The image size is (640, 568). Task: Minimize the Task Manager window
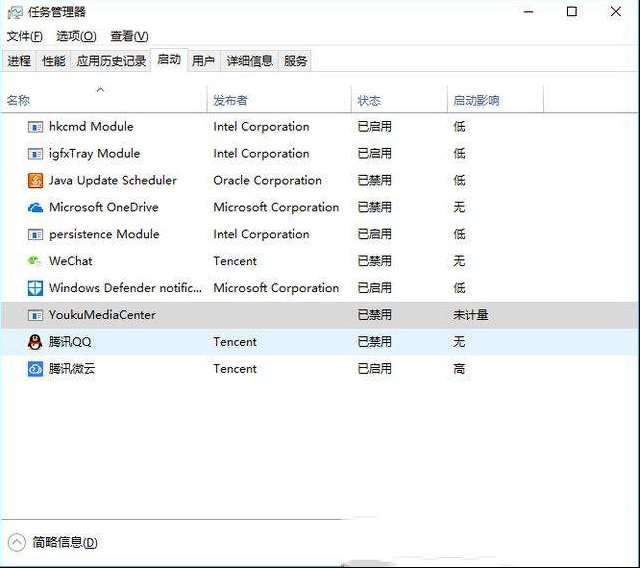pyautogui.click(x=529, y=12)
